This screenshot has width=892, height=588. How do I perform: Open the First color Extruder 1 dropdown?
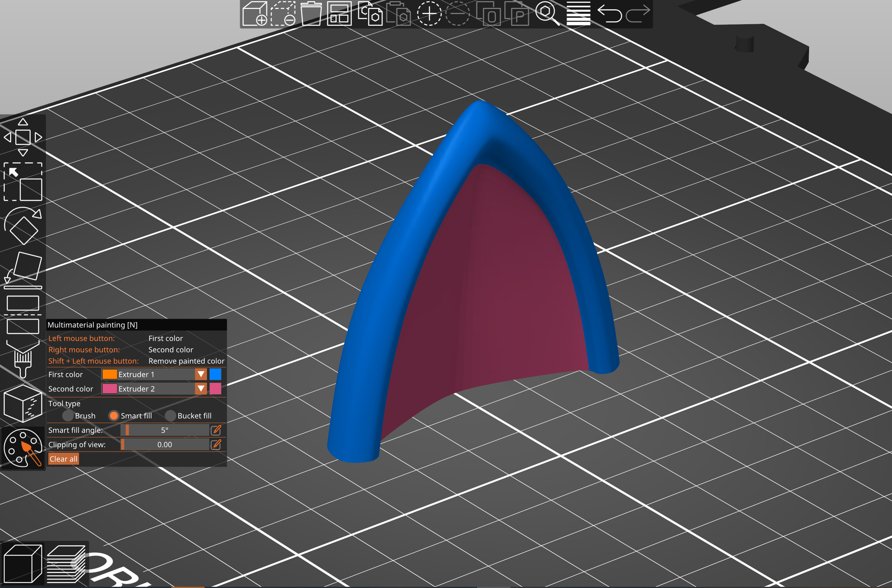154,374
